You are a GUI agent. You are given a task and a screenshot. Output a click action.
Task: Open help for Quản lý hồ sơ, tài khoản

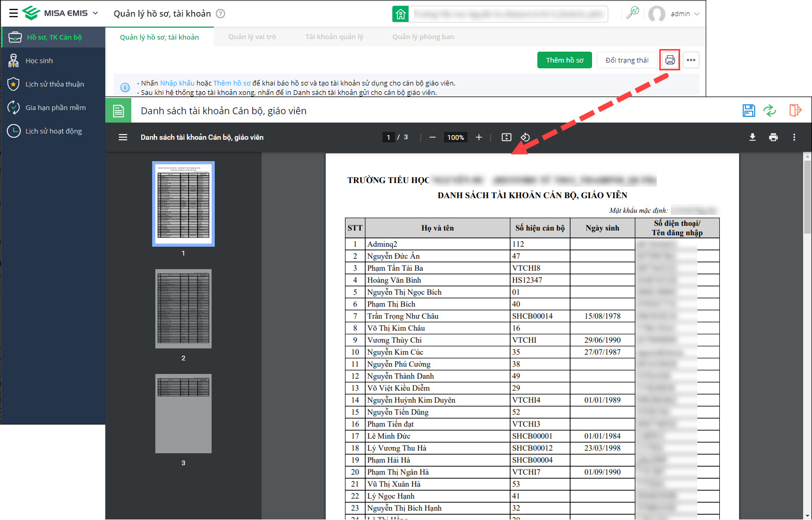pos(220,14)
